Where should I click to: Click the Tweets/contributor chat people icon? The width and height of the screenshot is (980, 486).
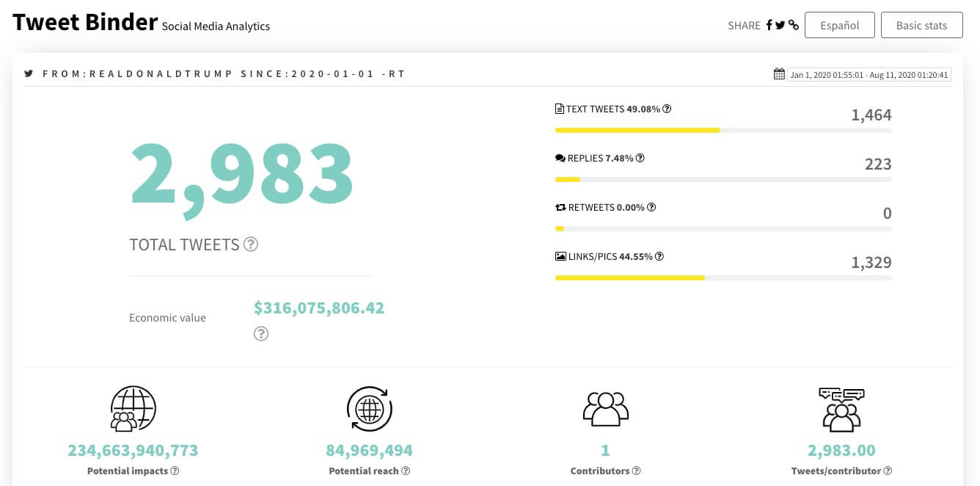pyautogui.click(x=841, y=409)
